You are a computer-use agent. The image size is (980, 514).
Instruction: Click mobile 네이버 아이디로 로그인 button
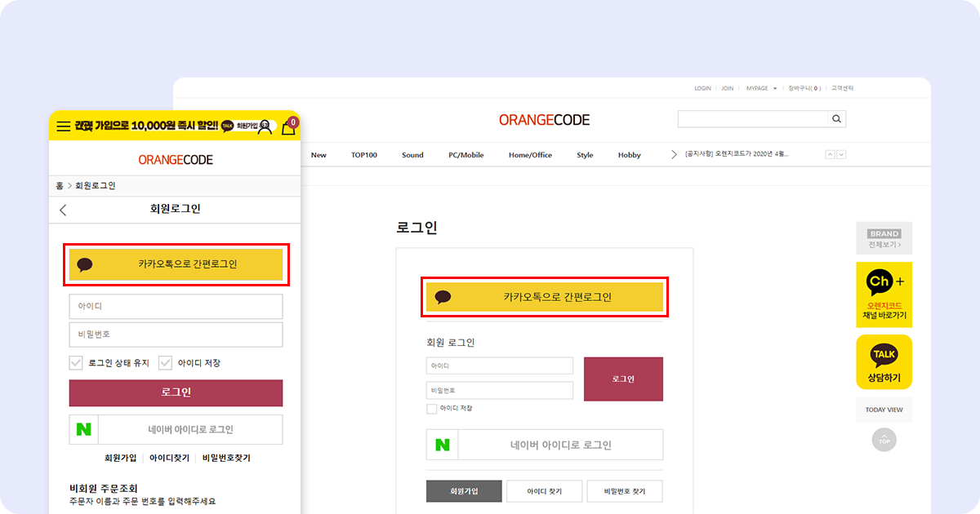pyautogui.click(x=176, y=429)
